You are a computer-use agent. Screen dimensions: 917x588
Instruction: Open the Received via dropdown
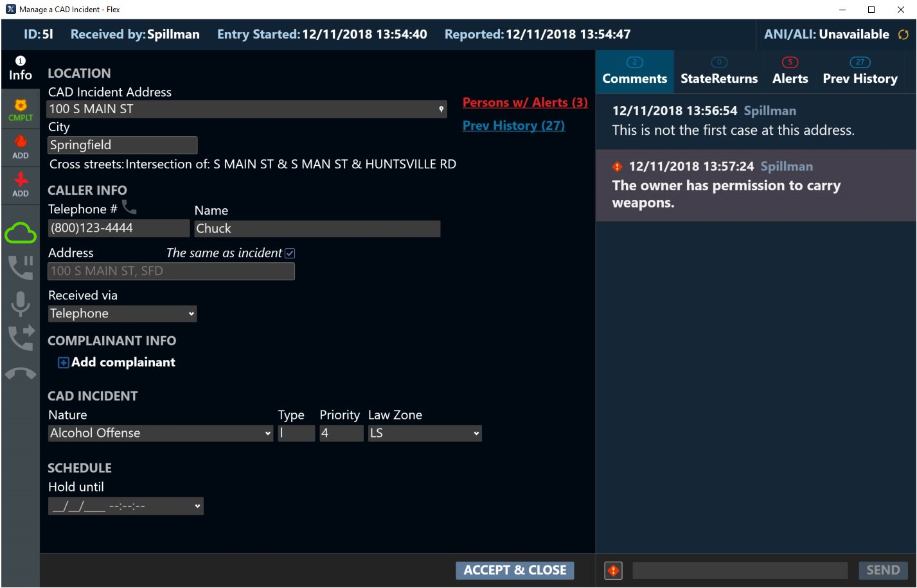122,314
